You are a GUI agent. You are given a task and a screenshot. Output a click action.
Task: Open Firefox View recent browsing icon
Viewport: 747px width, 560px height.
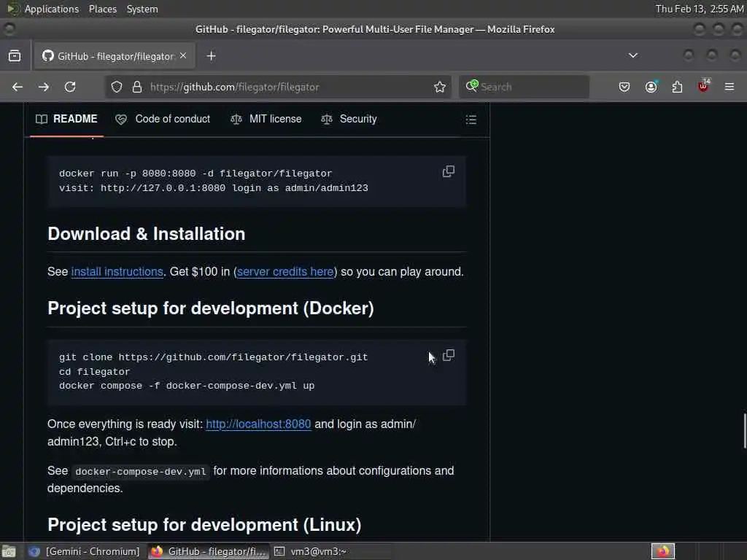tap(15, 56)
